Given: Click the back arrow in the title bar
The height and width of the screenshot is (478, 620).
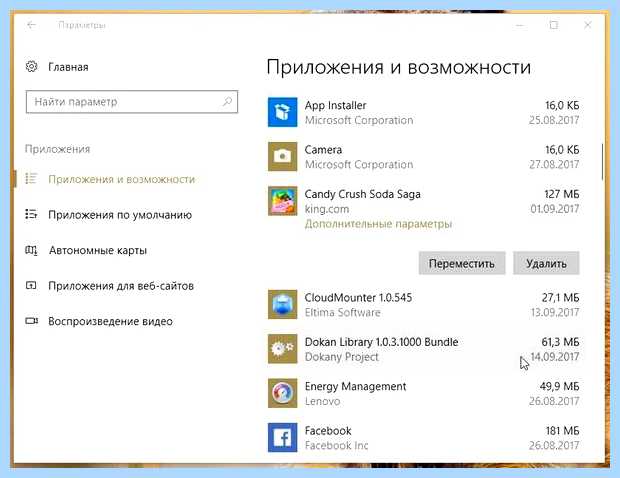Looking at the screenshot, I should pyautogui.click(x=31, y=25).
